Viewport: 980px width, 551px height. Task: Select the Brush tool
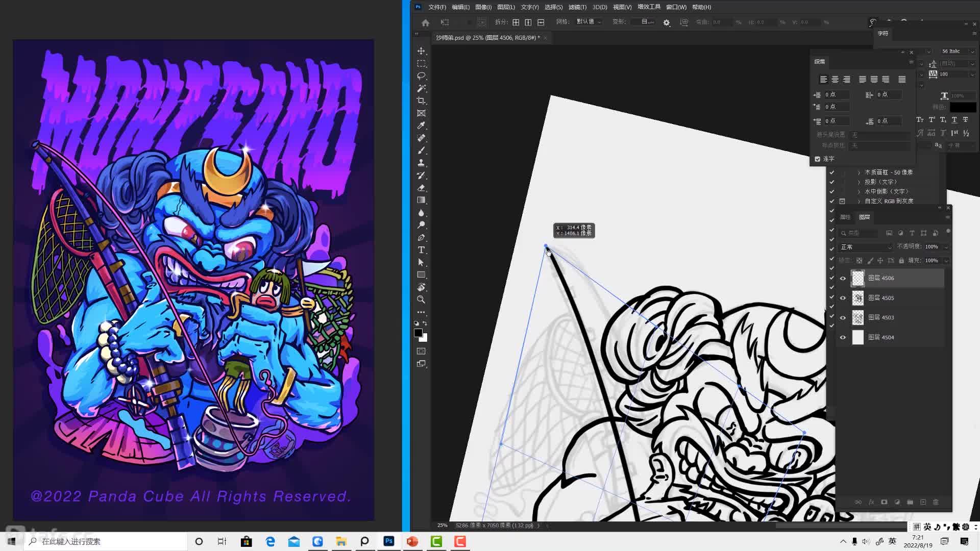coord(421,151)
